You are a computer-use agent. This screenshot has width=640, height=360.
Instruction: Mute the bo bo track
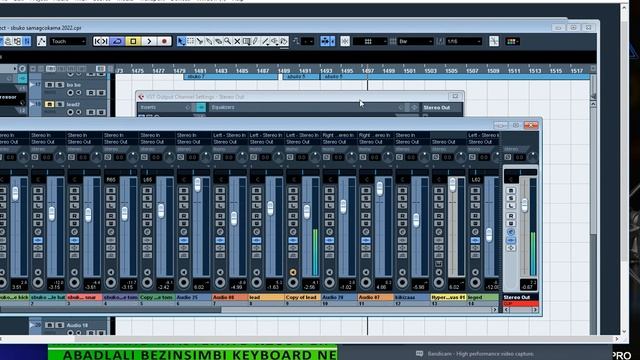pyautogui.click(x=49, y=85)
